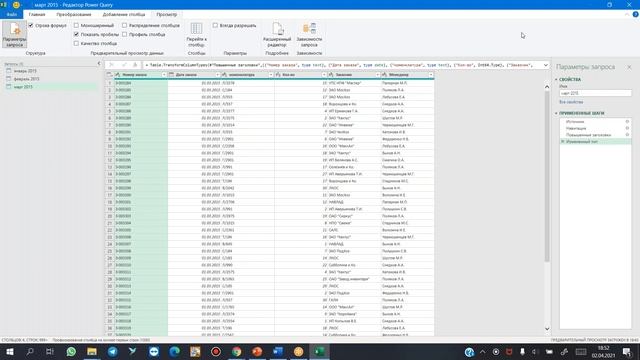Switch to the Преобразование ribbon tab

(74, 14)
